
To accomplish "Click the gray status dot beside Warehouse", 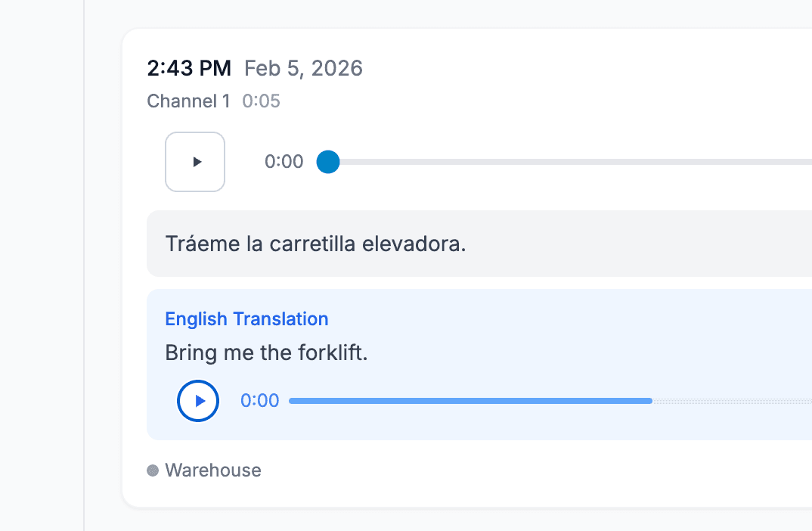I will pos(152,470).
